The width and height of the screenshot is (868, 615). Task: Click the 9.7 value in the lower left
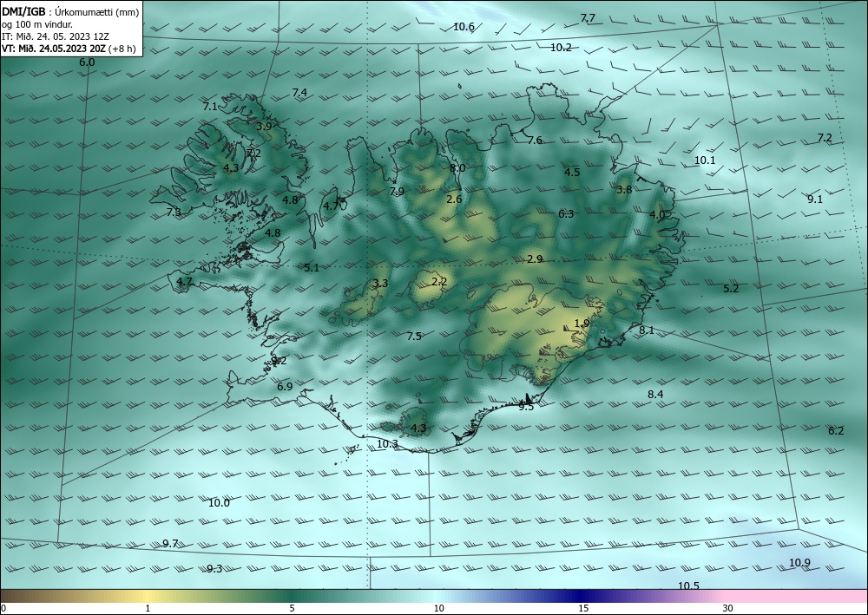[x=170, y=544]
